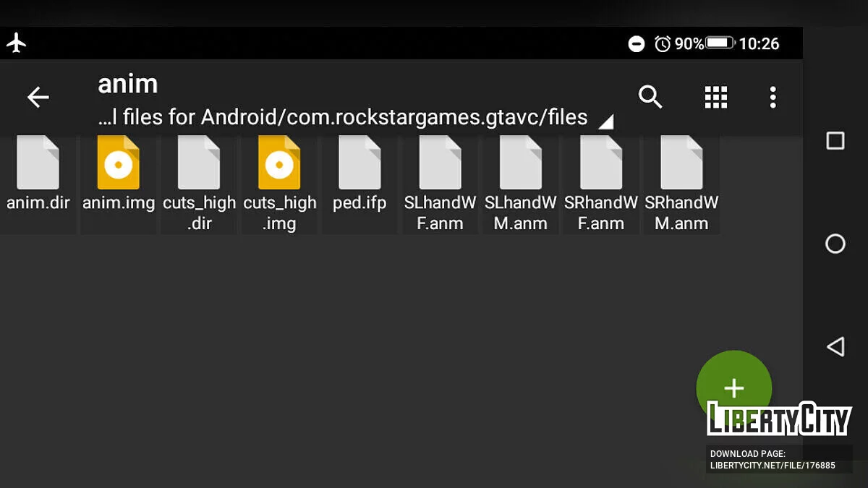Screen dimensions: 868x488
Task: Expand the folder path dropdown triangle
Action: pos(606,121)
